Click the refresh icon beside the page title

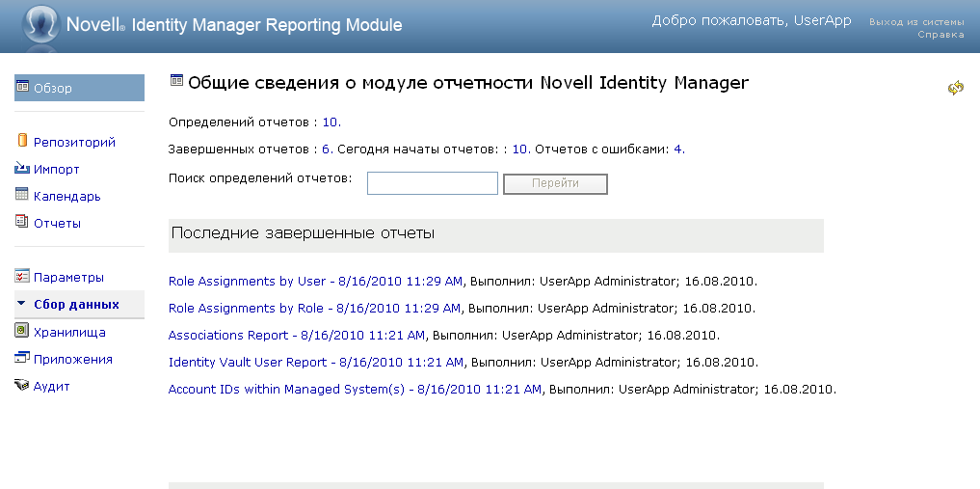pyautogui.click(x=955, y=88)
